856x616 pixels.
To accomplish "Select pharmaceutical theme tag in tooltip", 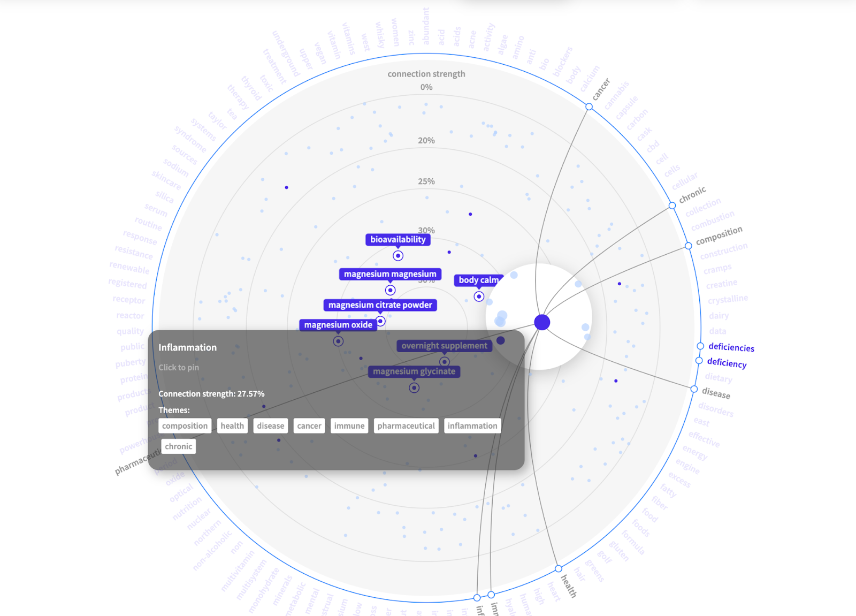I will pos(406,425).
